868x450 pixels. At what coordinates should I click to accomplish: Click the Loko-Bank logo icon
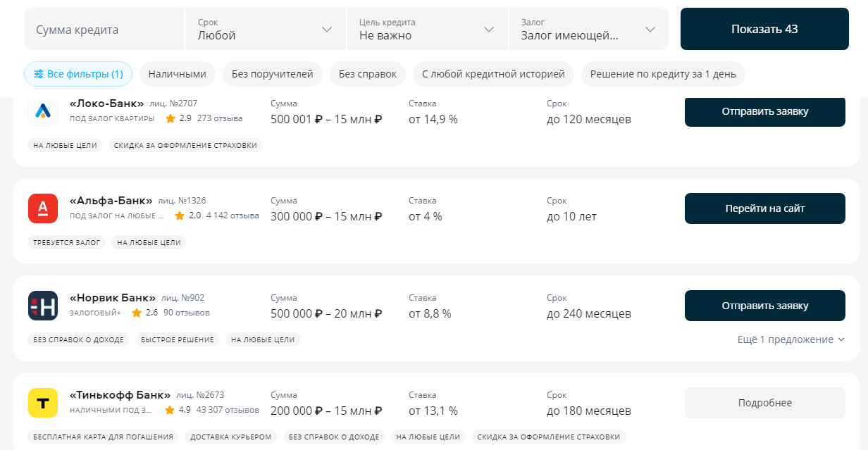pyautogui.click(x=43, y=111)
